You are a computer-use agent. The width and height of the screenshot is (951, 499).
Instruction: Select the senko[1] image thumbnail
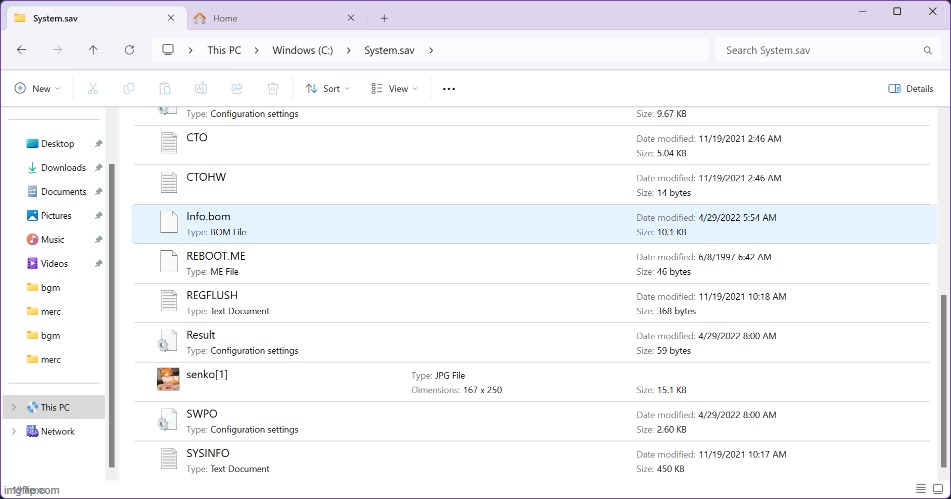168,380
